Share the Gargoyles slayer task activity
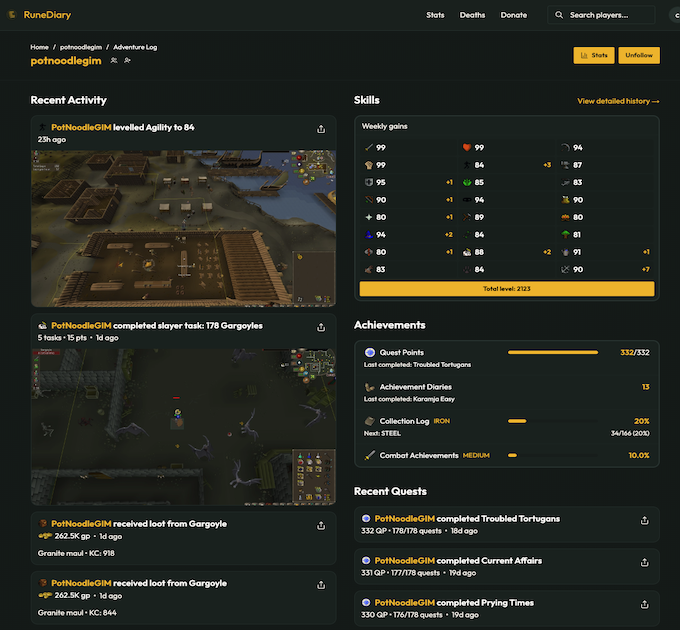680x630 pixels. [x=321, y=327]
